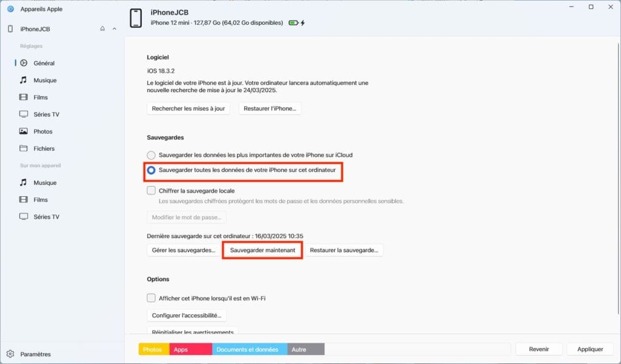Enable Chiffrer la sauvegarde locale checkbox
Image resolution: width=621 pixels, height=364 pixels.
coord(152,191)
